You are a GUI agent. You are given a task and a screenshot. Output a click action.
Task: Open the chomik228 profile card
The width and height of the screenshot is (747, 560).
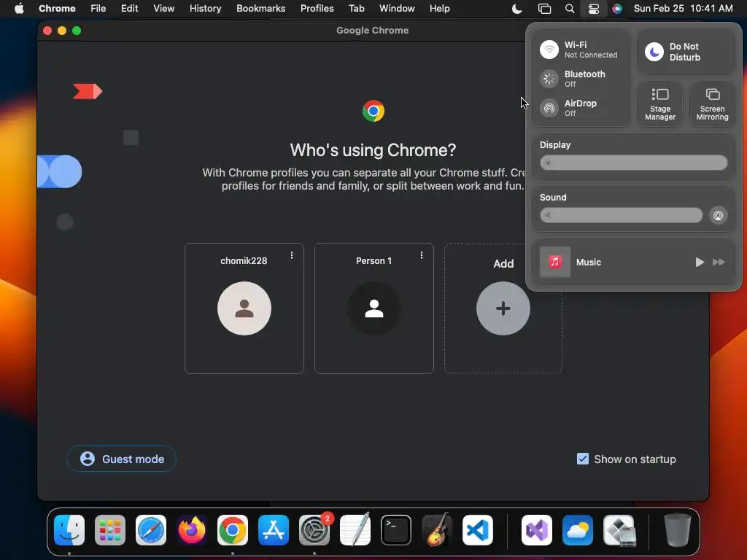click(244, 308)
